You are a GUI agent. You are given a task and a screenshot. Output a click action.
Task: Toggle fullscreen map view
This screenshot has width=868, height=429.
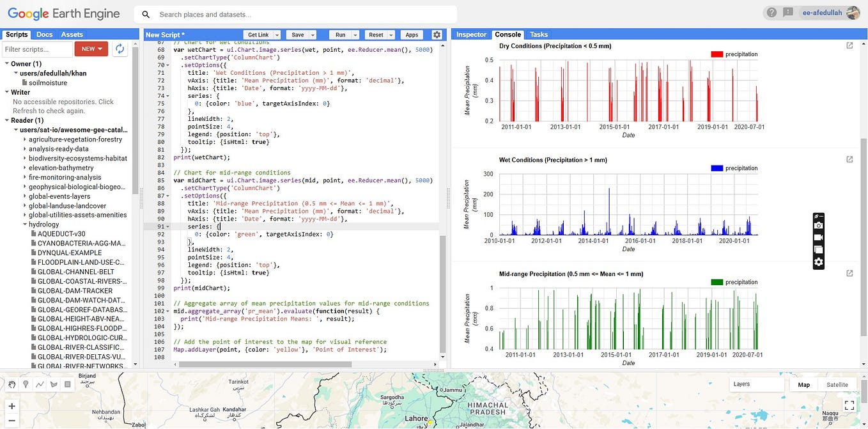click(x=849, y=405)
